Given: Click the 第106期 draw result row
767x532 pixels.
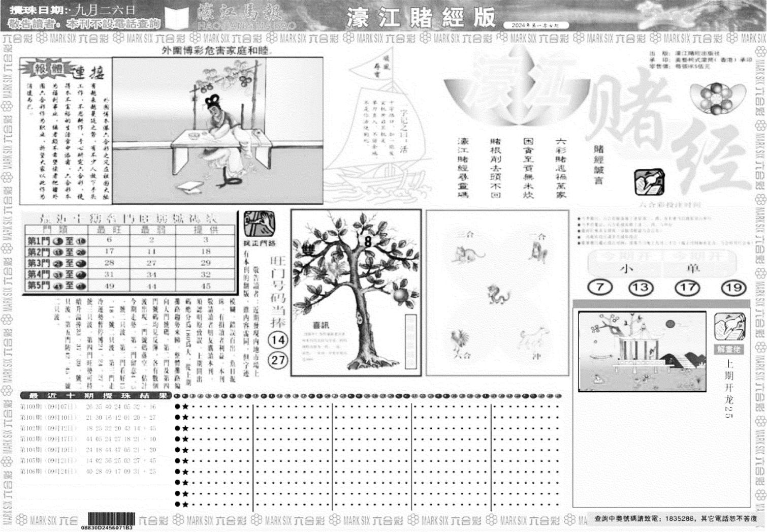Looking at the screenshot, I should click(x=88, y=472).
